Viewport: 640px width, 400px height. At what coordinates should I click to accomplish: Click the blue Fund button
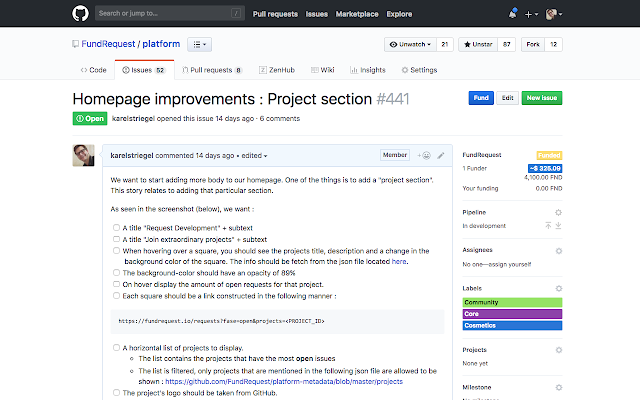click(481, 98)
